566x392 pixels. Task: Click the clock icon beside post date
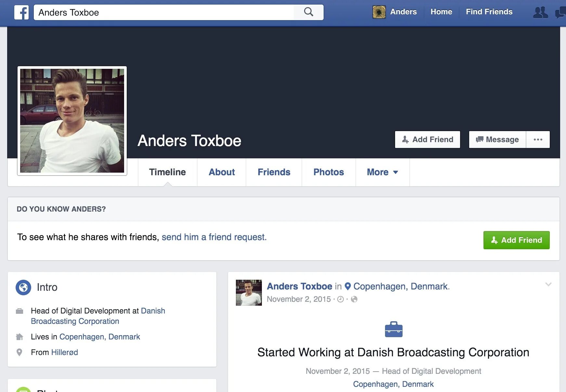tap(341, 299)
